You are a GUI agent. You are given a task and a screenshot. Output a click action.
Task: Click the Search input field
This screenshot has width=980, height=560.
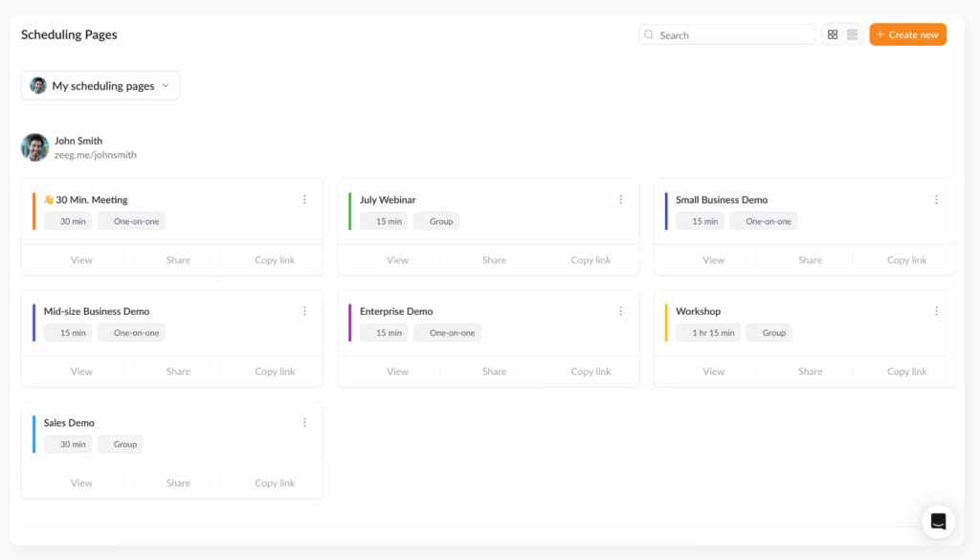(726, 34)
